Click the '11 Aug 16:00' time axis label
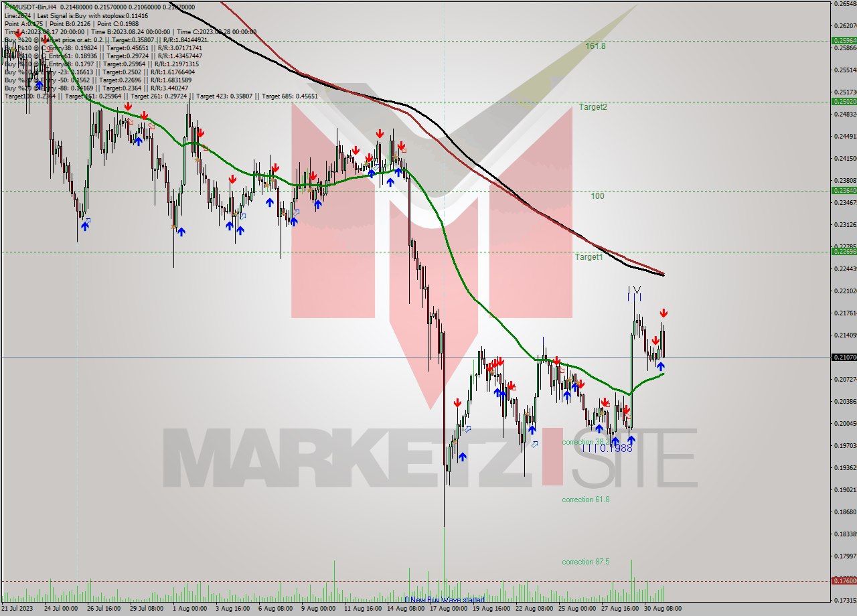857x616 pixels. [362, 609]
